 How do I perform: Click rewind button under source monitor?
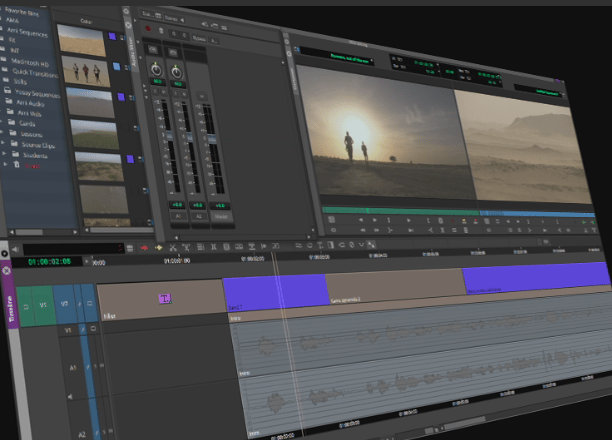tap(363, 230)
